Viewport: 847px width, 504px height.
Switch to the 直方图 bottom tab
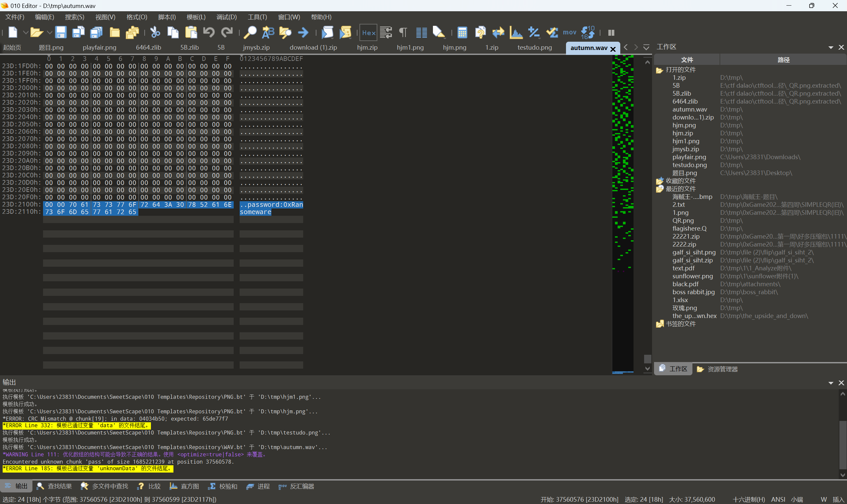click(x=184, y=486)
